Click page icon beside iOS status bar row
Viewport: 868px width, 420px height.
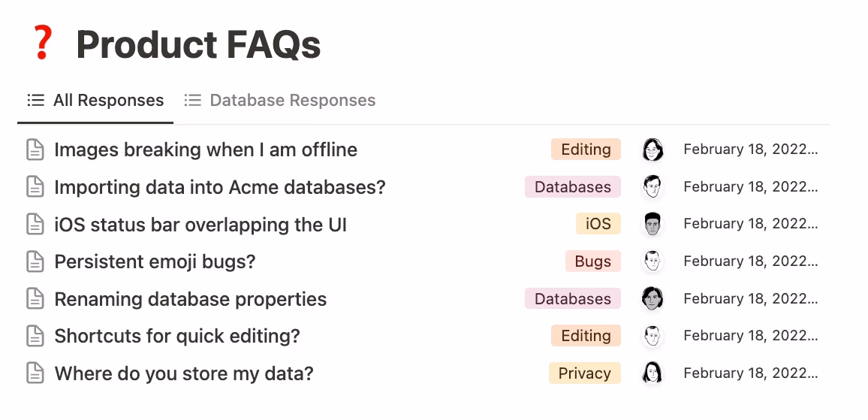click(x=35, y=224)
